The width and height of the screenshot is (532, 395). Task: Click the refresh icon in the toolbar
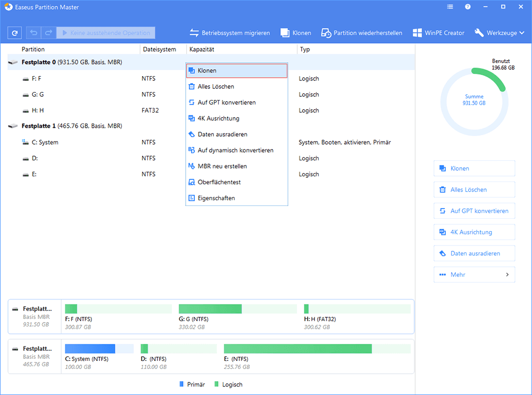[14, 33]
